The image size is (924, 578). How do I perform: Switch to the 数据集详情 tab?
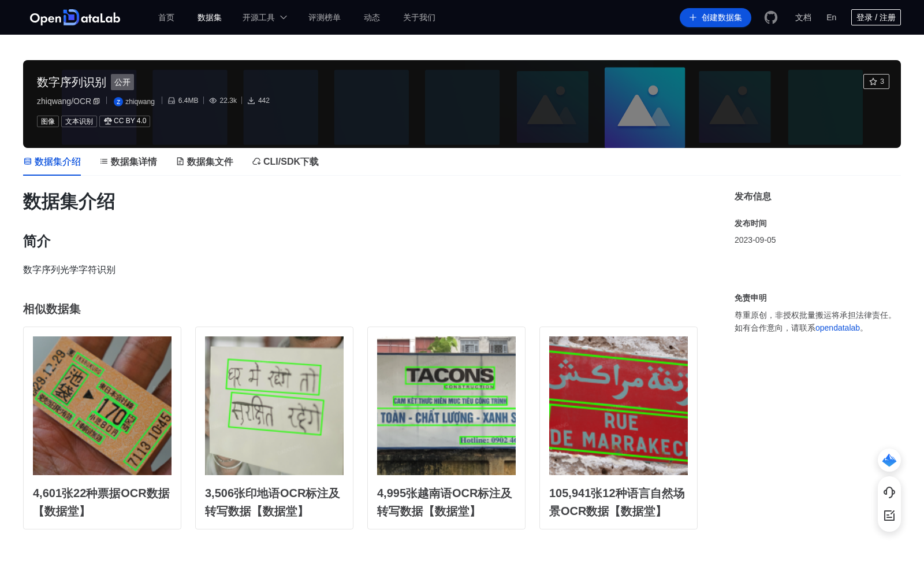click(128, 162)
